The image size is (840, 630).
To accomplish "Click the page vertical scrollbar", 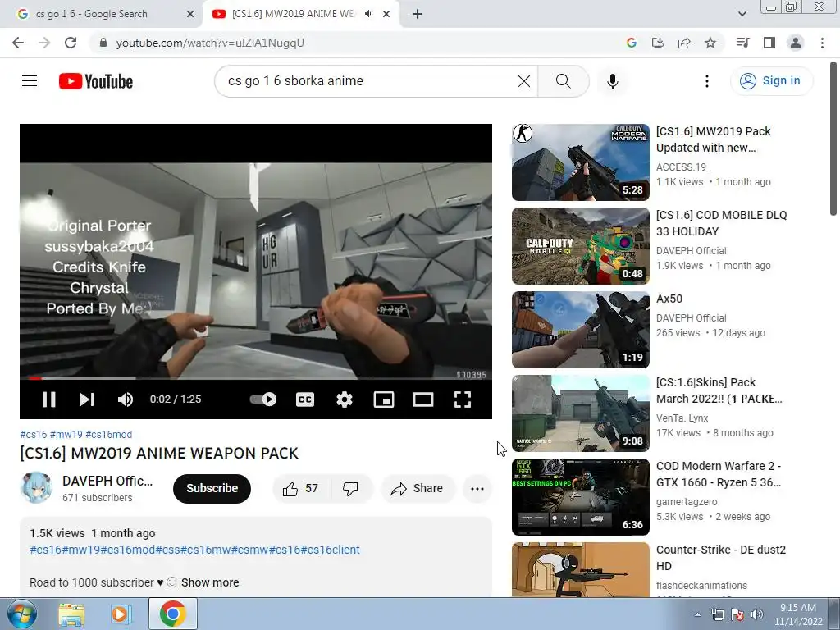I will [833, 138].
